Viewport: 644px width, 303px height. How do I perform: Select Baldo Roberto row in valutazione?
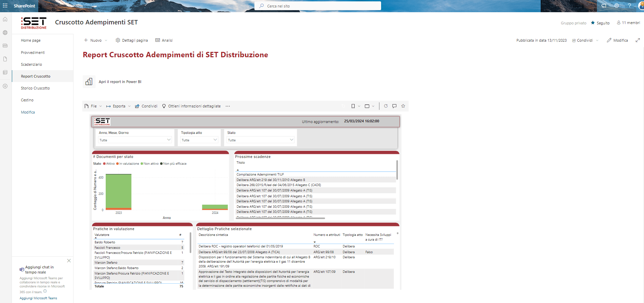coord(139,242)
